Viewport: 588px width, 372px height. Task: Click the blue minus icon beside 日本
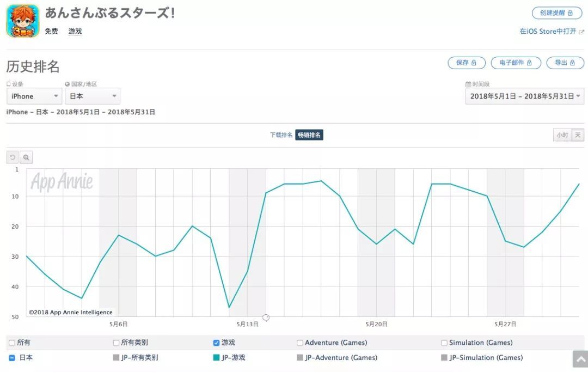[12, 358]
